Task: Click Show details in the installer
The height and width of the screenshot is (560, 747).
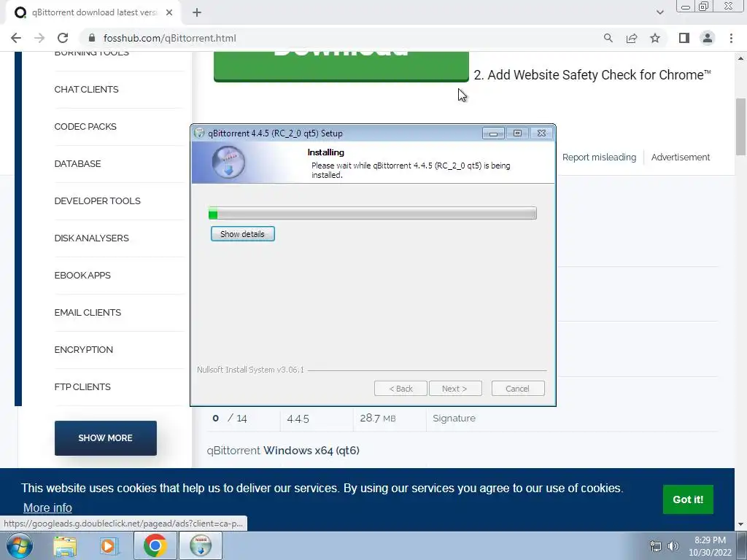Action: [x=242, y=234]
